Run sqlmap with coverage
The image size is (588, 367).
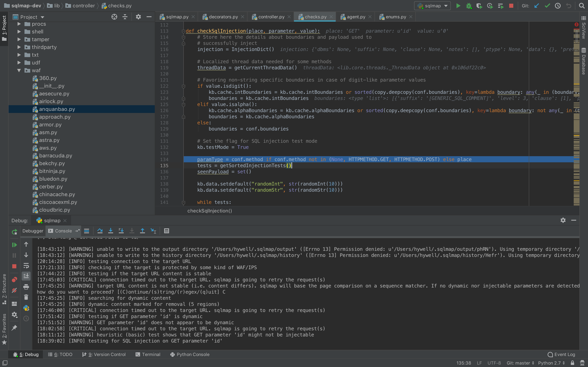pyautogui.click(x=479, y=6)
